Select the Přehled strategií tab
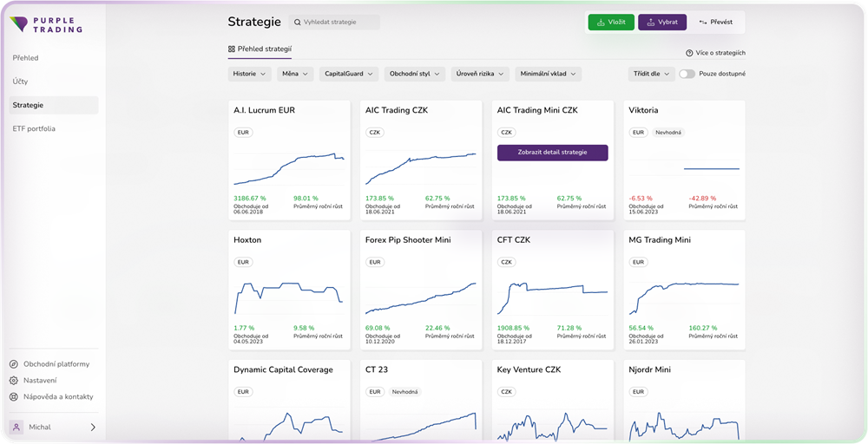 [260, 49]
